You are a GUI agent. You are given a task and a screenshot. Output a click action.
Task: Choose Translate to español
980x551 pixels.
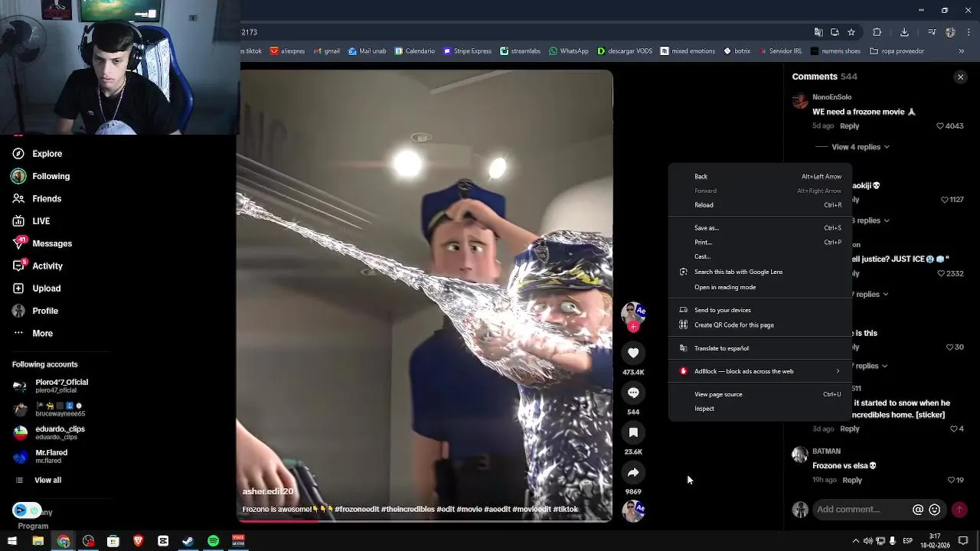pos(760,348)
